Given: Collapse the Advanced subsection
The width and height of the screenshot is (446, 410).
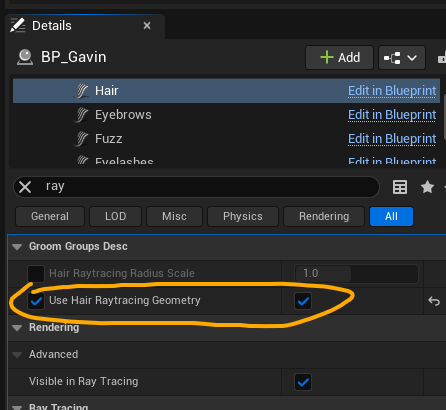Looking at the screenshot, I should tap(17, 355).
